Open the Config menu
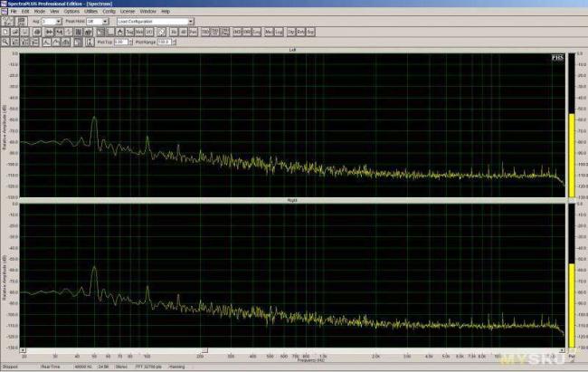The width and height of the screenshot is (588, 372). 109,11
